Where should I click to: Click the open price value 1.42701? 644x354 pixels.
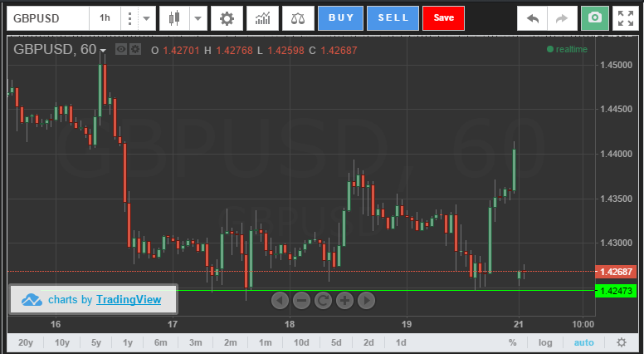click(181, 51)
